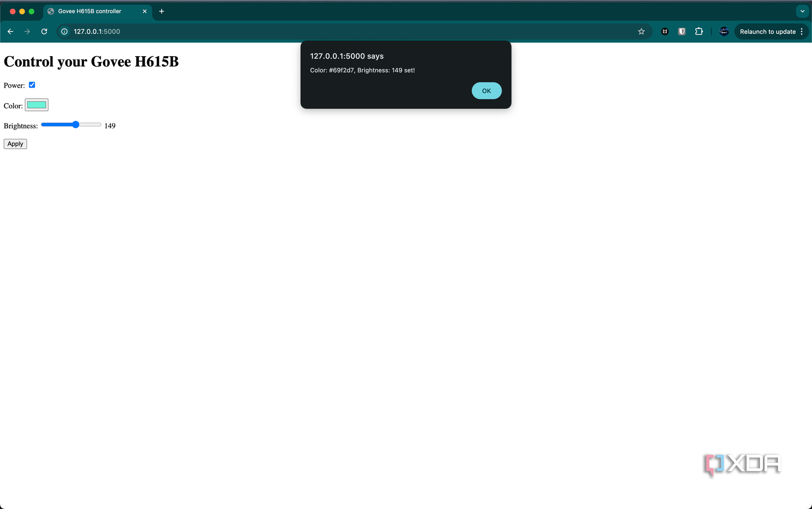Click the Apply button
This screenshot has width=812, height=509.
(x=15, y=144)
